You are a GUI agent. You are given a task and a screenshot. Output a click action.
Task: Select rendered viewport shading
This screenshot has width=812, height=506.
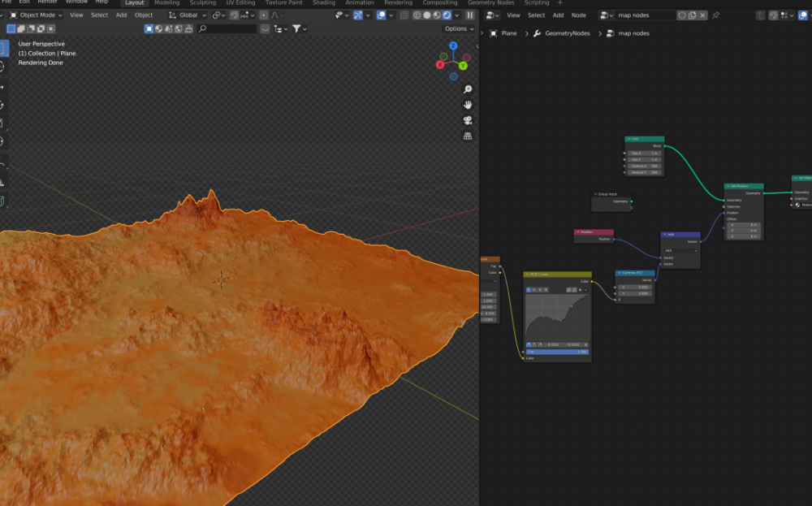point(447,15)
